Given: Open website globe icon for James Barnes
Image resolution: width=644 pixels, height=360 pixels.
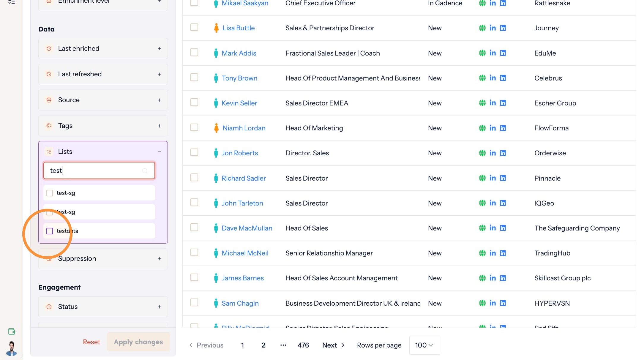Looking at the screenshot, I should 482,278.
